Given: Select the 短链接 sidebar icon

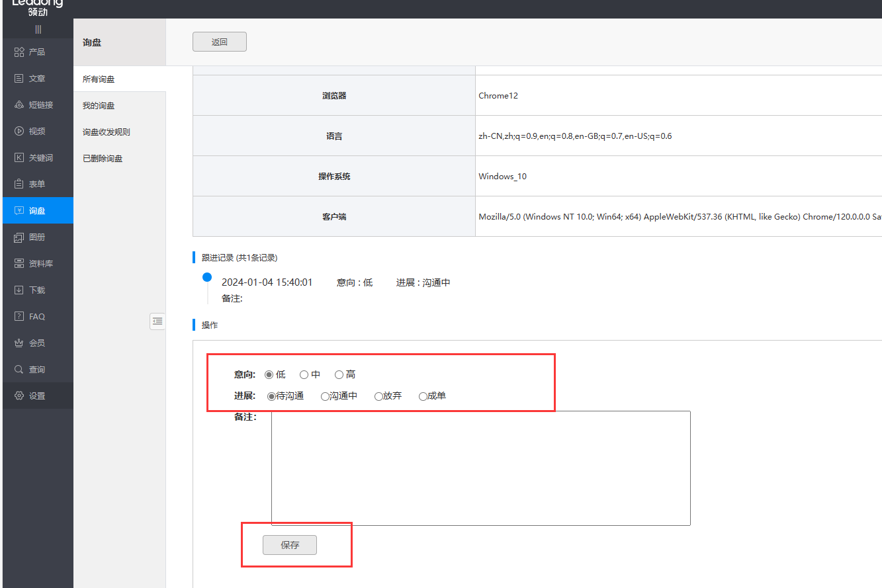Looking at the screenshot, I should point(19,105).
